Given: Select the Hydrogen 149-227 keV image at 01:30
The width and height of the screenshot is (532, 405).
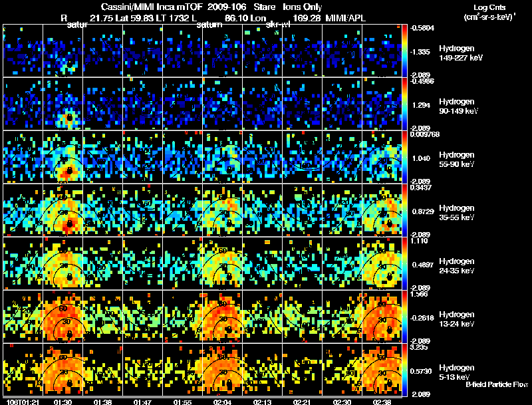Looking at the screenshot, I should pyautogui.click(x=63, y=51).
